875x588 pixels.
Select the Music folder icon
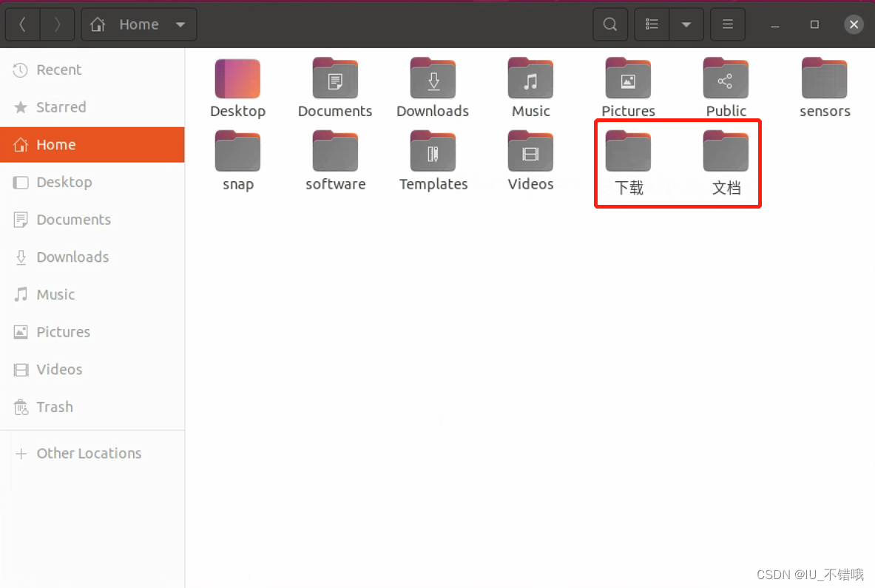pyautogui.click(x=530, y=78)
